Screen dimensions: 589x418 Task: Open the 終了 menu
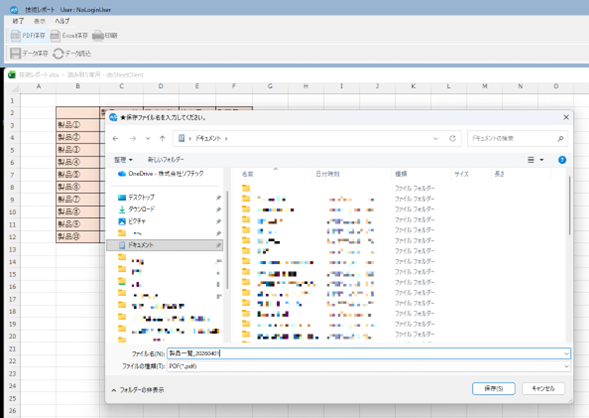pyautogui.click(x=18, y=21)
